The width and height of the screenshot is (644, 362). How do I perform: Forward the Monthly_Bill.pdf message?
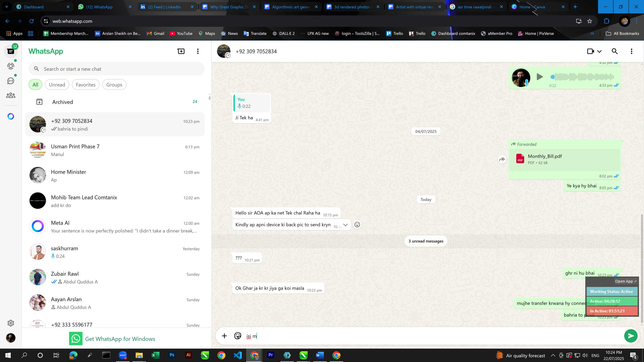point(502,159)
